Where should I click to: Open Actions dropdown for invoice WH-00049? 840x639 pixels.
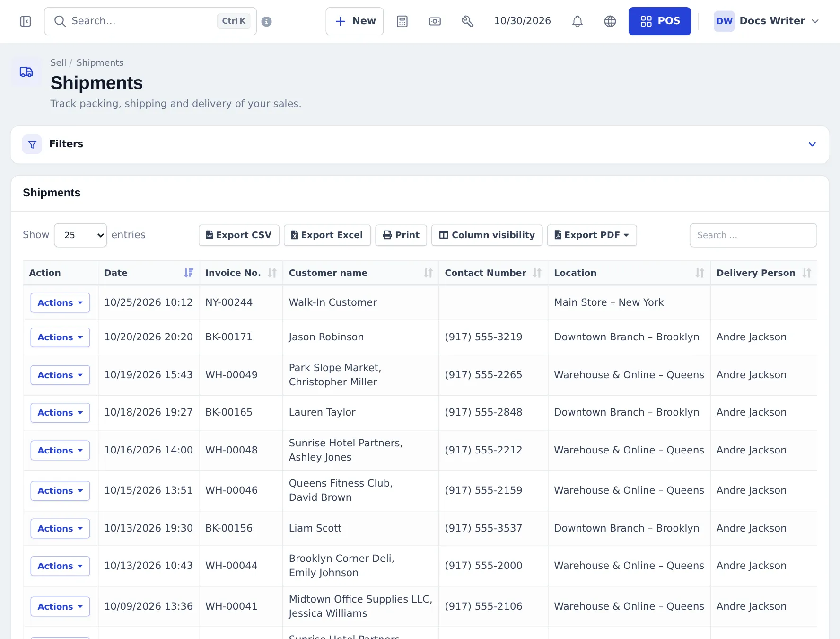click(60, 375)
